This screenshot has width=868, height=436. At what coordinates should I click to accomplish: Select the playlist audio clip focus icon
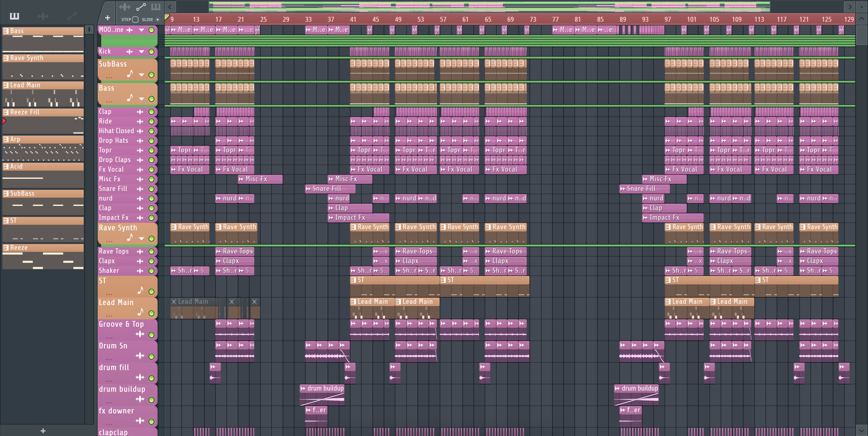pos(124,7)
